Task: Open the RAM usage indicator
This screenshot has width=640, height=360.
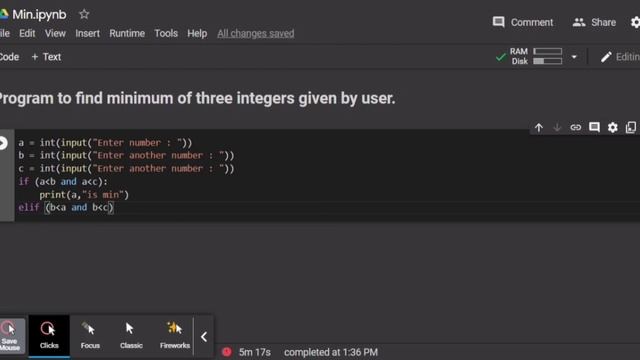Action: click(x=536, y=51)
